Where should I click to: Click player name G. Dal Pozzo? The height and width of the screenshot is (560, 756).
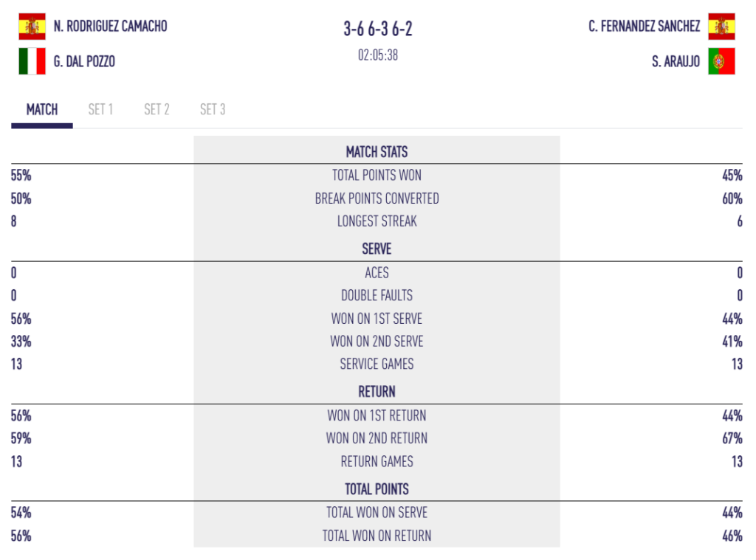coord(84,61)
